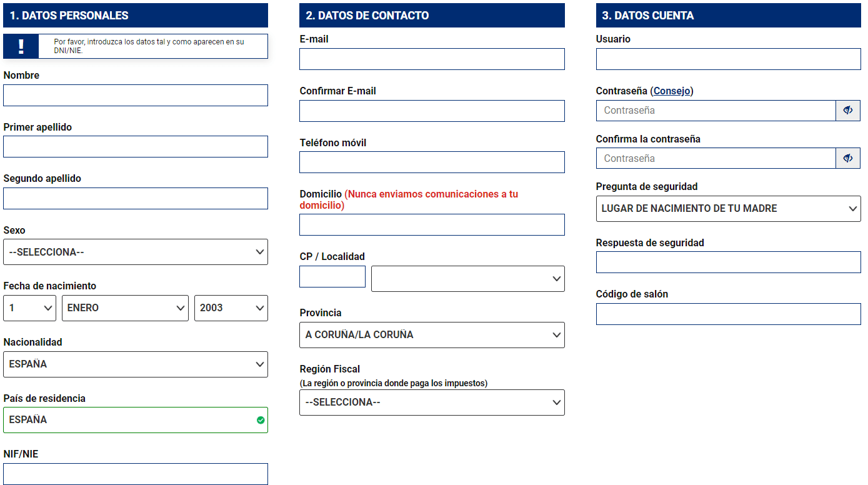Open the Consejo password tip link
Viewport: 868px width, 485px height.
[x=672, y=91]
